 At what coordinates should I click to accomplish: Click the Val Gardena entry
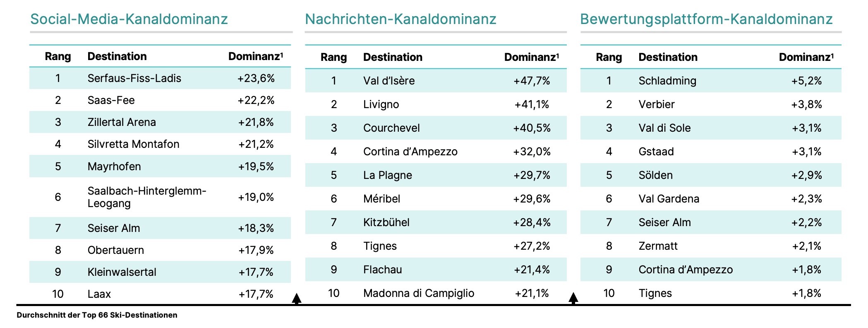tap(669, 199)
